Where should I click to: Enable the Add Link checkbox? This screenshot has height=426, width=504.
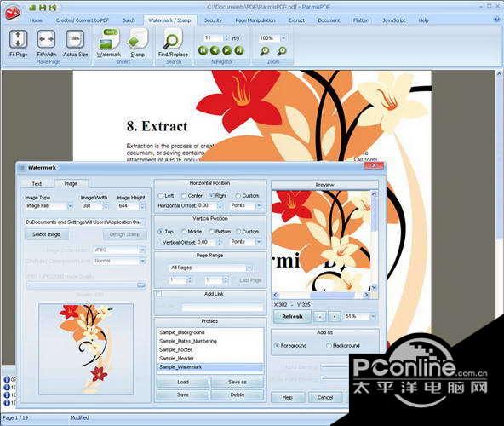pos(159,293)
